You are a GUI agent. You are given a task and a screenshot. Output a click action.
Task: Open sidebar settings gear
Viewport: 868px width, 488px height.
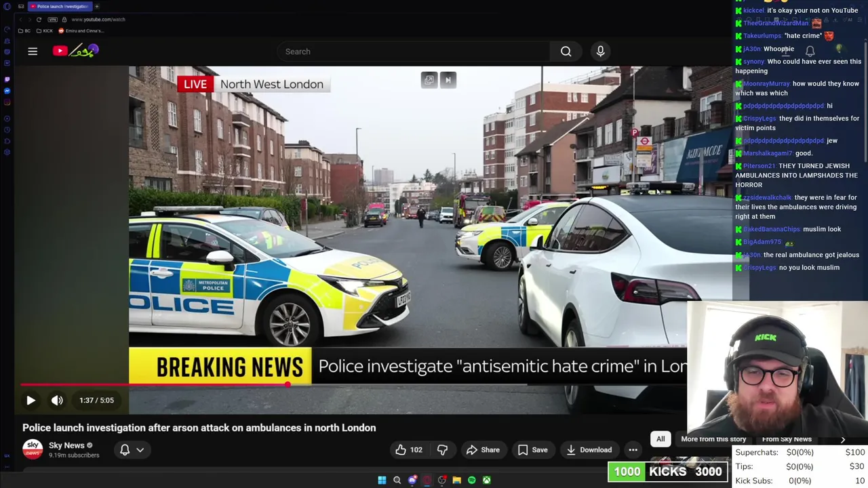(x=7, y=152)
